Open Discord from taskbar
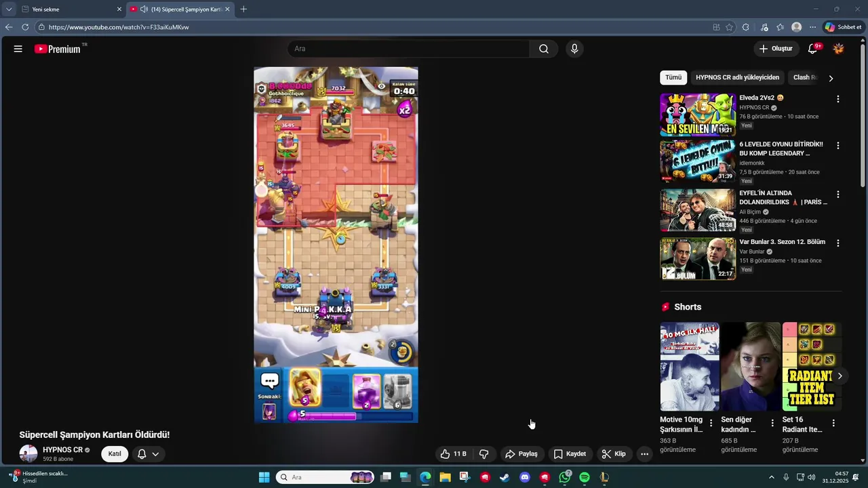 [x=524, y=477]
